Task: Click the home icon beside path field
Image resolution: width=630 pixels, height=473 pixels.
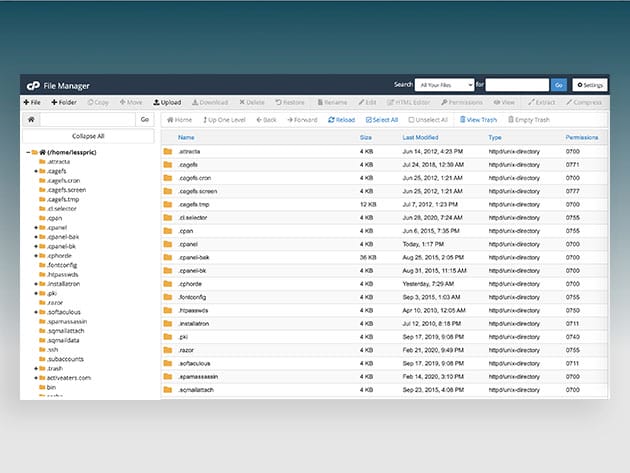Action: [30, 119]
